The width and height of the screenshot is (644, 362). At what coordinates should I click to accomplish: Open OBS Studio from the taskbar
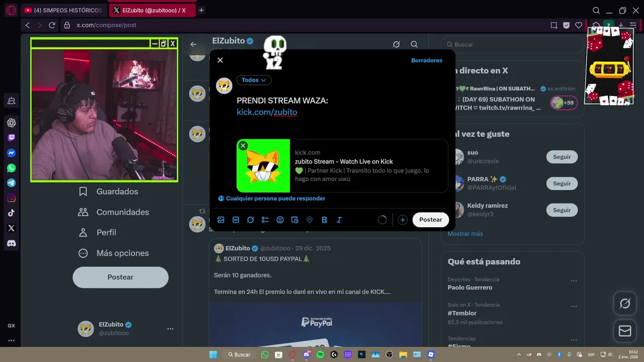[x=389, y=354]
